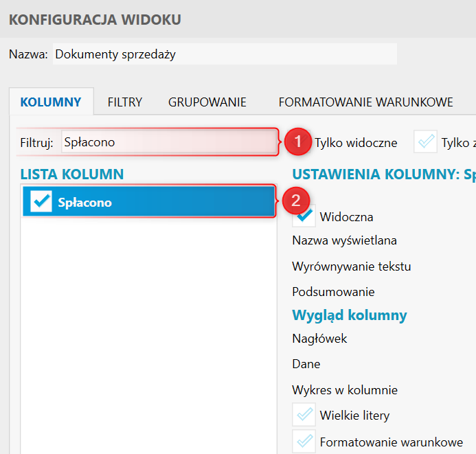Click the Podsumowanie setting label
The height and width of the screenshot is (454, 476).
point(333,291)
